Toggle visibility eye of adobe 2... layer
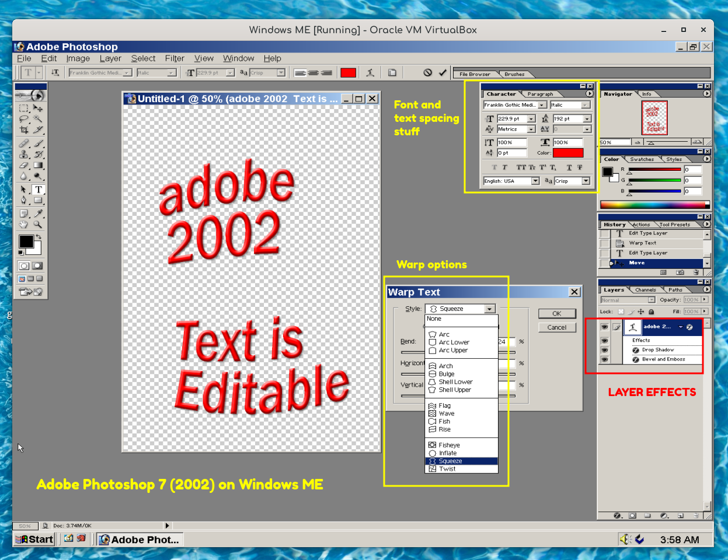The width and height of the screenshot is (728, 560). click(605, 327)
